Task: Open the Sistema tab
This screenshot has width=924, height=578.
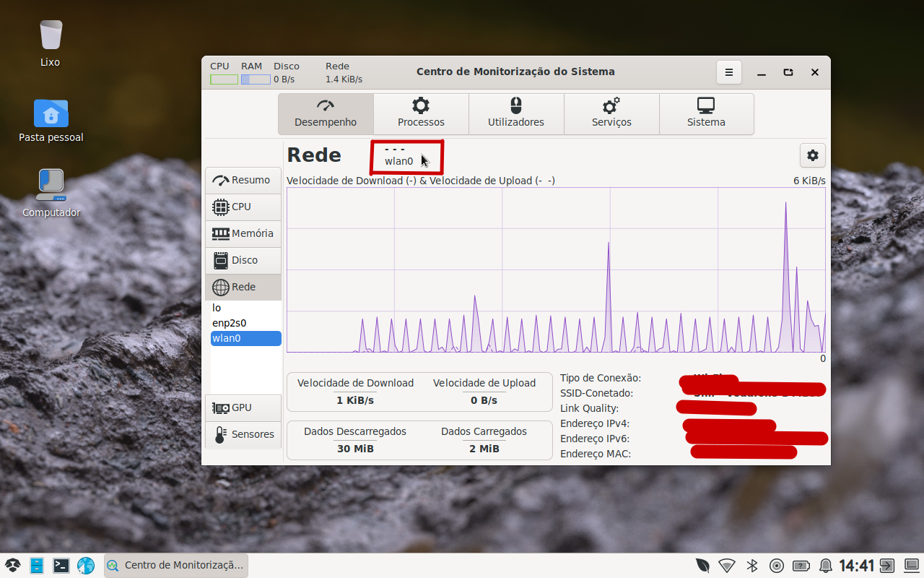Action: point(706,113)
